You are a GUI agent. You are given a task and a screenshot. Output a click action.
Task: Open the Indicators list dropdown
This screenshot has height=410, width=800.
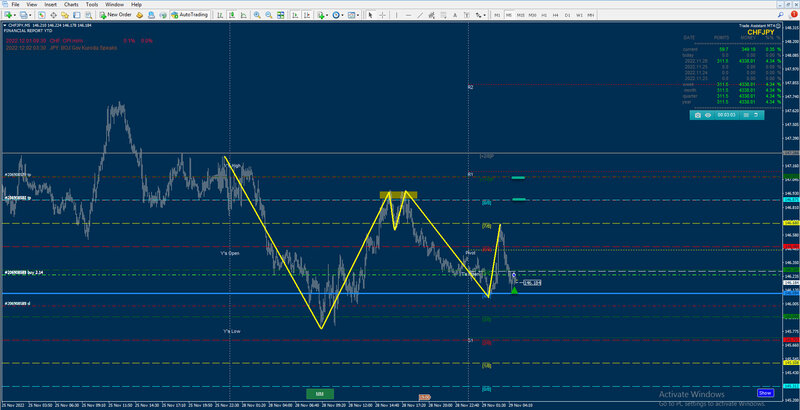pos(322,15)
